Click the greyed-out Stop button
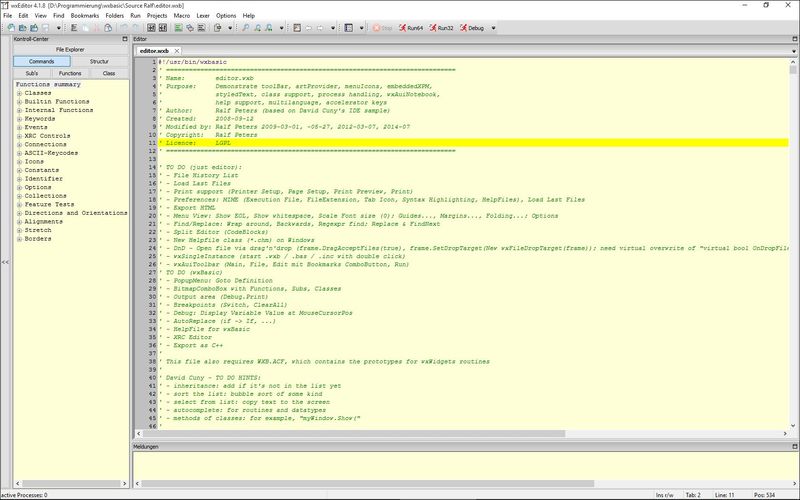Screen dimensions: 800x500 click(x=383, y=28)
